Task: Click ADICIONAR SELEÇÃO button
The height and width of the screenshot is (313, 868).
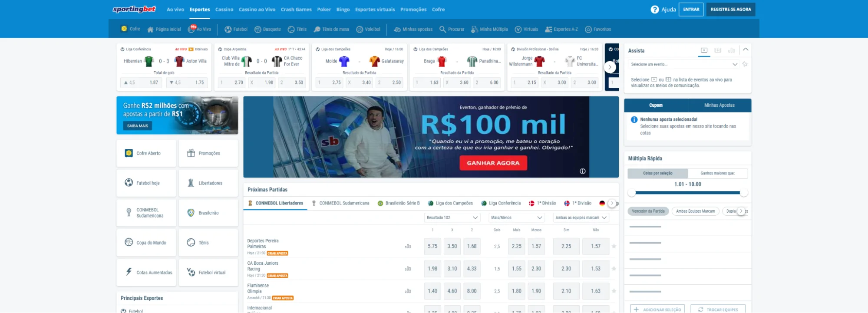Action: tap(657, 310)
